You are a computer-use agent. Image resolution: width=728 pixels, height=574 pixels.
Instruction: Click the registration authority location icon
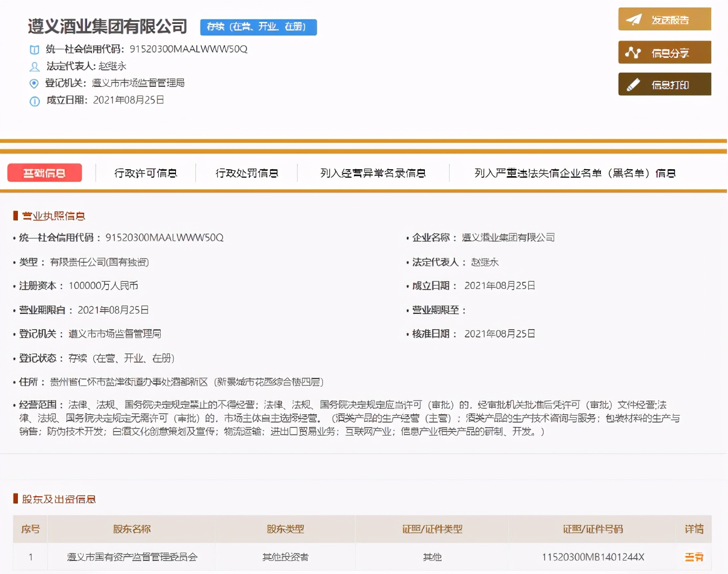tap(34, 84)
